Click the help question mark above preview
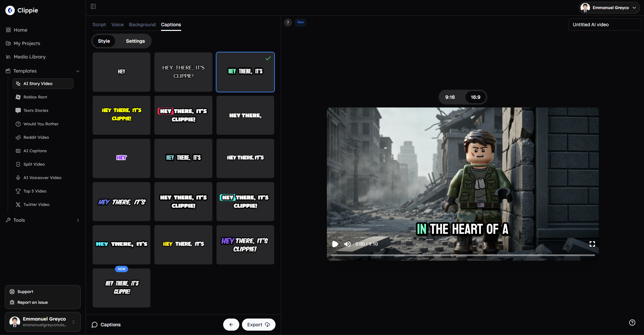The height and width of the screenshot is (335, 644). point(288,23)
